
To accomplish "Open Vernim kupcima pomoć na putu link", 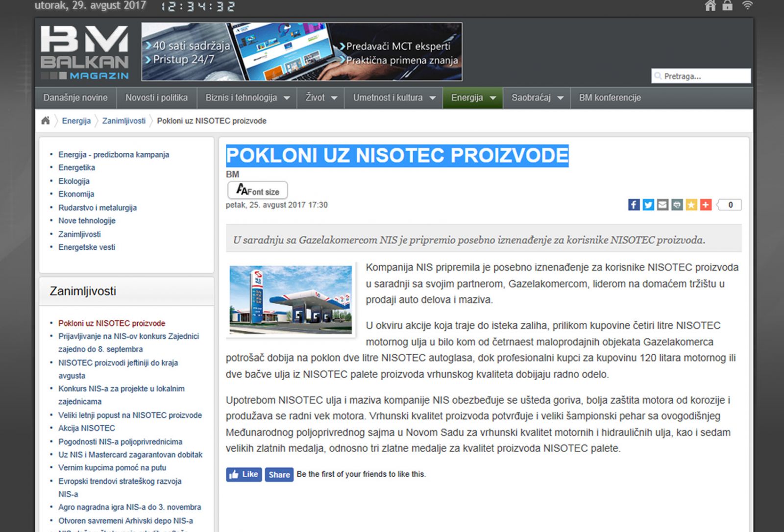I will coord(112,467).
